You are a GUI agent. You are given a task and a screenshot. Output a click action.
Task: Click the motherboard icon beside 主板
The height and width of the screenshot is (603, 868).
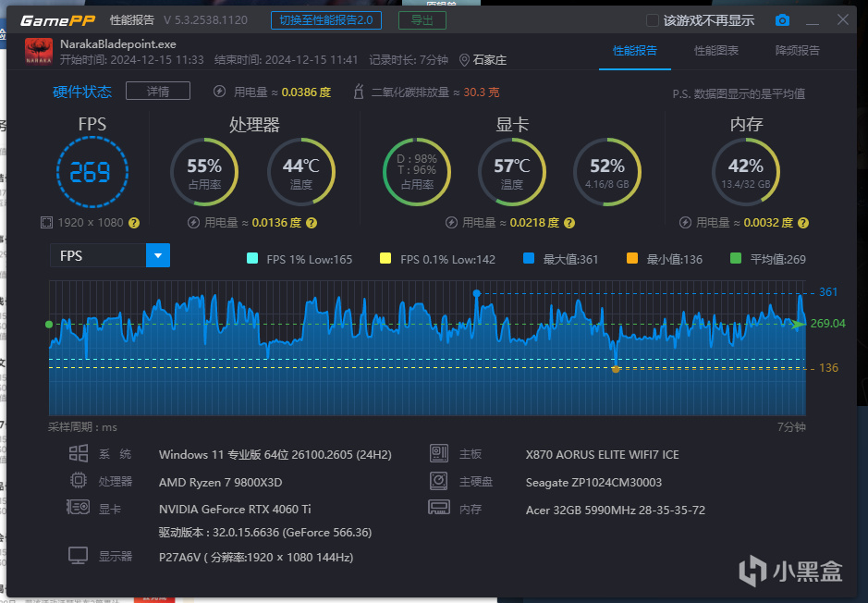(x=439, y=453)
